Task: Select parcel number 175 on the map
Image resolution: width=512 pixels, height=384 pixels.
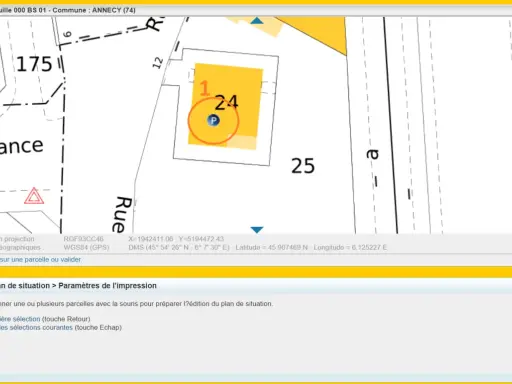Action: pos(34,64)
